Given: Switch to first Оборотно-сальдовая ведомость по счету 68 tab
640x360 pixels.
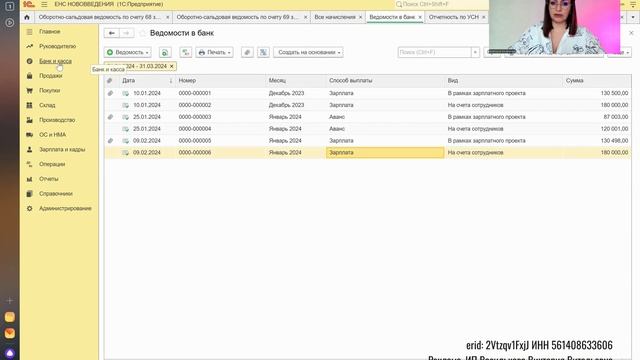Looking at the screenshot, I should pyautogui.click(x=100, y=17).
